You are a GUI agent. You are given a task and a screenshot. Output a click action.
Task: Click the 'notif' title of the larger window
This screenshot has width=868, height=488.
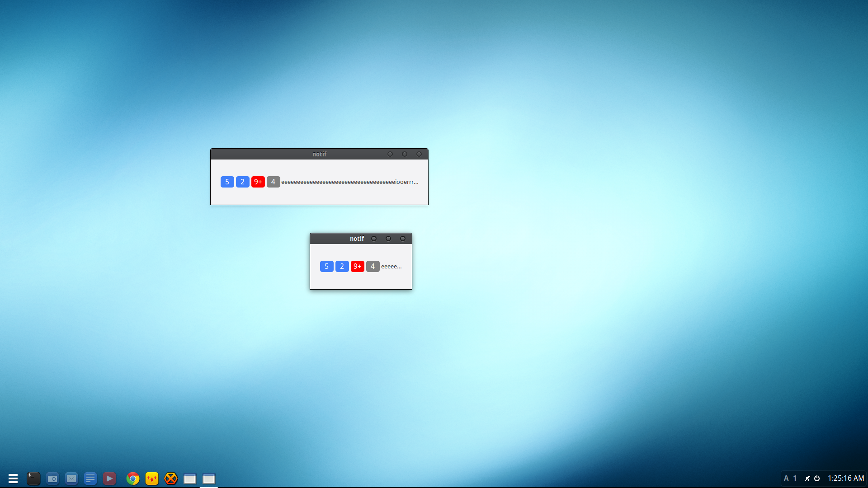click(x=319, y=154)
